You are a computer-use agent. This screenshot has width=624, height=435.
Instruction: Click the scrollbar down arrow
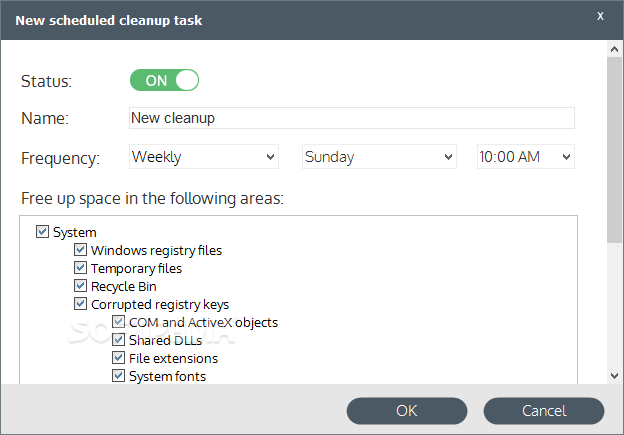click(614, 375)
